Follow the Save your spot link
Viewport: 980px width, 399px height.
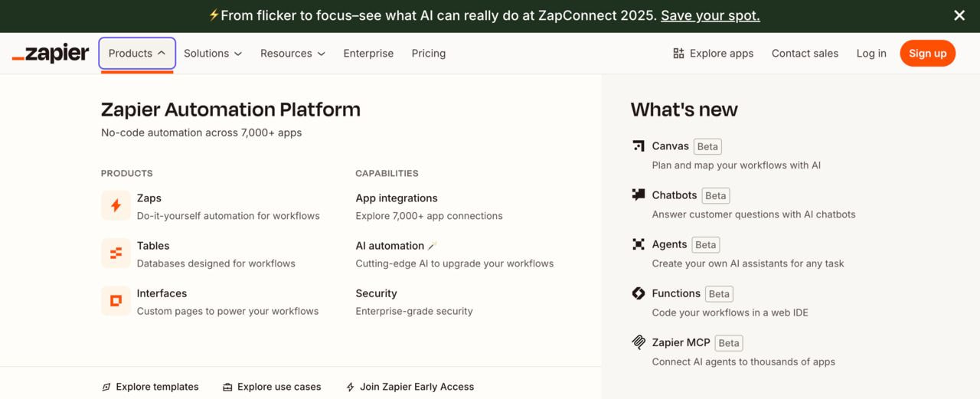click(x=710, y=15)
